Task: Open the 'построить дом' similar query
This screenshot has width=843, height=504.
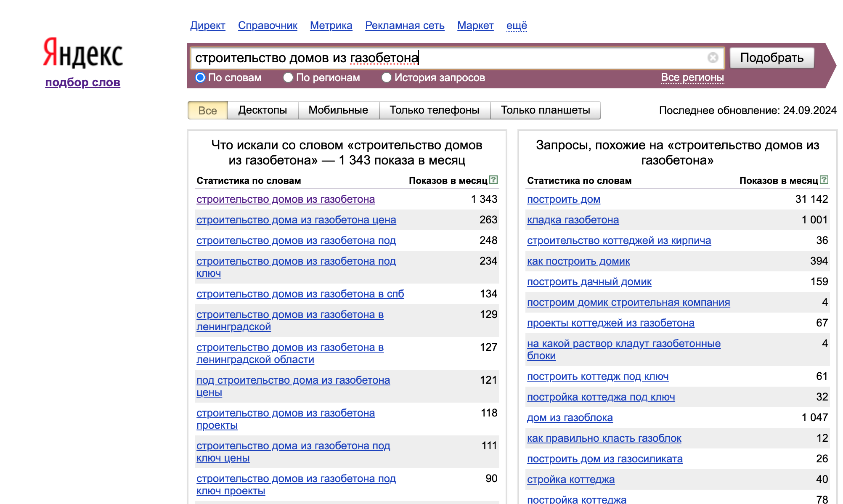Action: (x=564, y=199)
